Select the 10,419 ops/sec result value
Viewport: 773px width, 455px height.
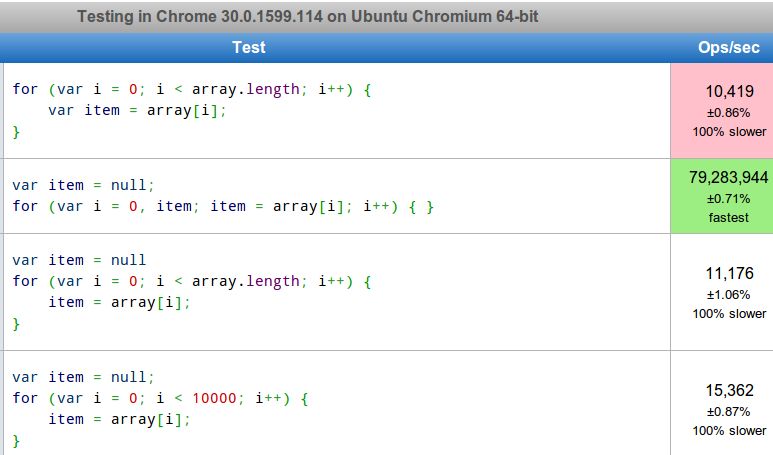point(730,91)
